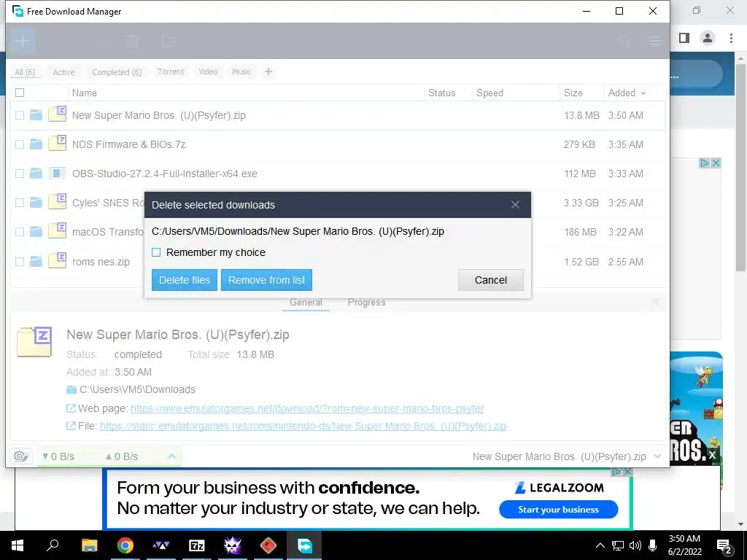Open 7-Zip from the taskbar
The width and height of the screenshot is (747, 560).
point(197,545)
